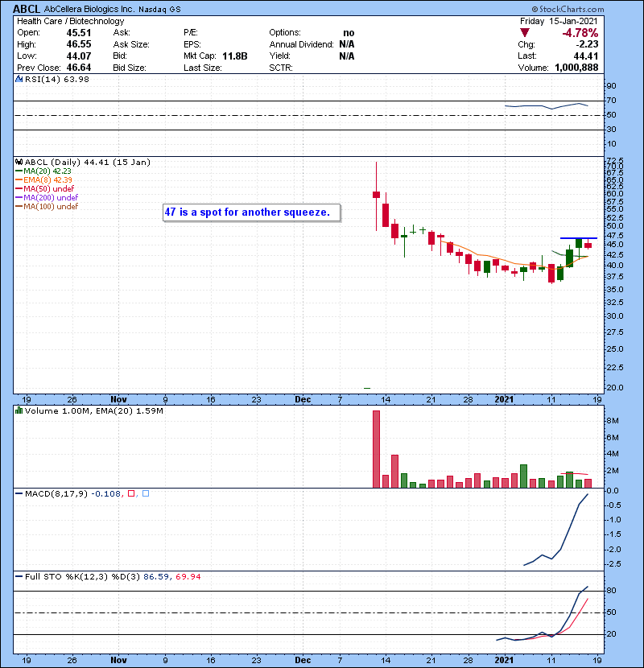Screen dimensions: 644x668
Task: Click the date Friday 15-Jan-2021
Action: (x=559, y=21)
